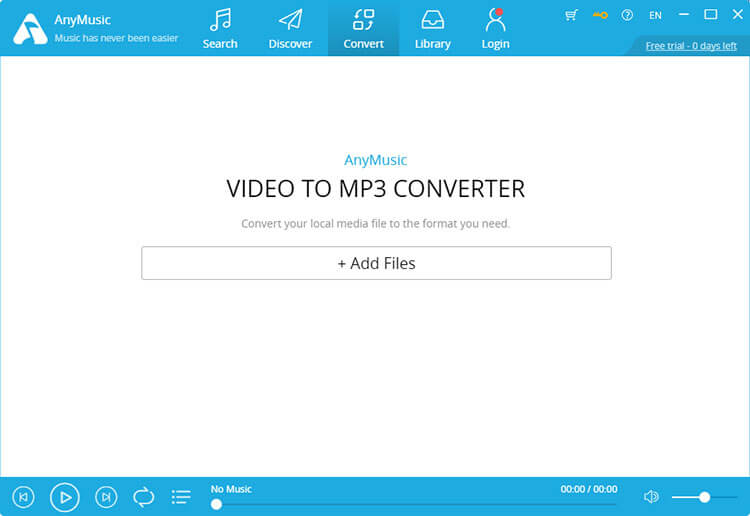The width and height of the screenshot is (750, 516).
Task: Open the Library tab
Action: click(x=433, y=29)
